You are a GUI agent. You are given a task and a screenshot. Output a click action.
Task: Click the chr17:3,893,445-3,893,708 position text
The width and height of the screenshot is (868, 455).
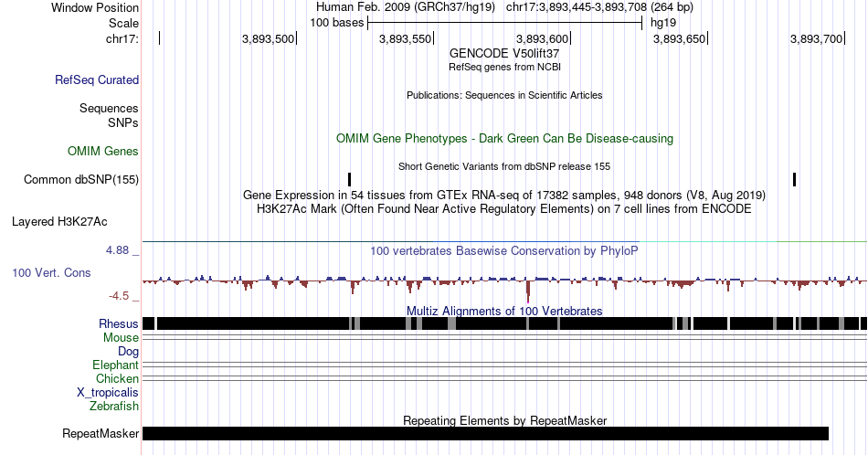click(x=599, y=7)
